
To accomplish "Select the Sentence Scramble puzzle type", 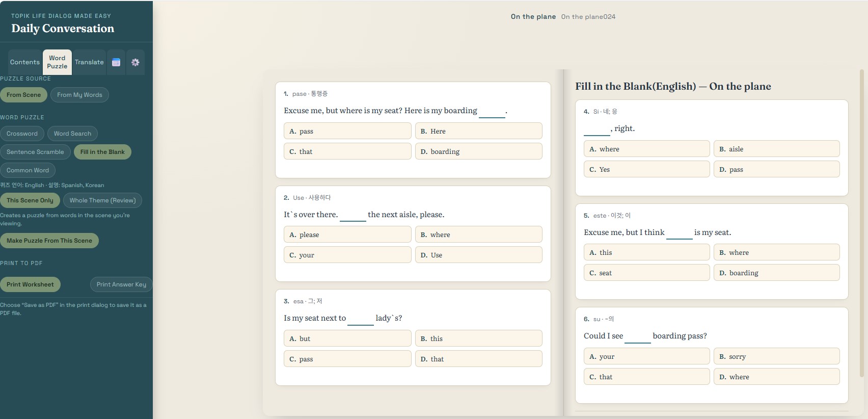I will (x=35, y=152).
